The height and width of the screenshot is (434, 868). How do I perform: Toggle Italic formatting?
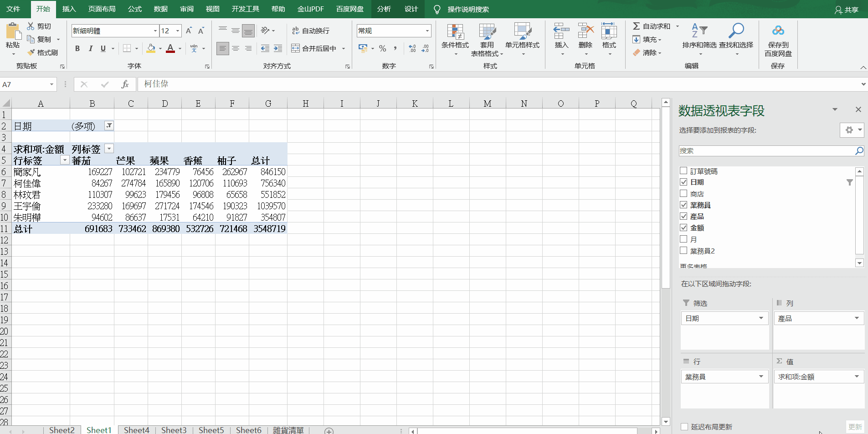[x=90, y=48]
